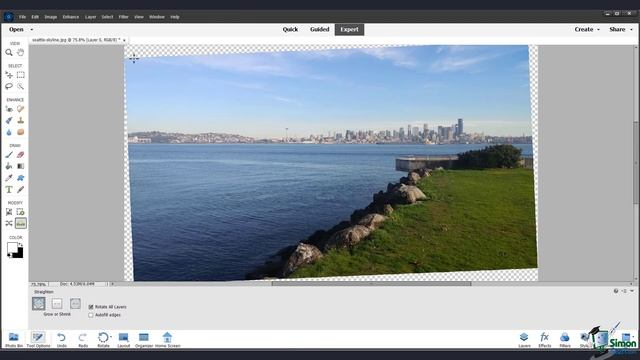The image size is (640, 360).
Task: Open the Create dropdown
Action: 587,29
